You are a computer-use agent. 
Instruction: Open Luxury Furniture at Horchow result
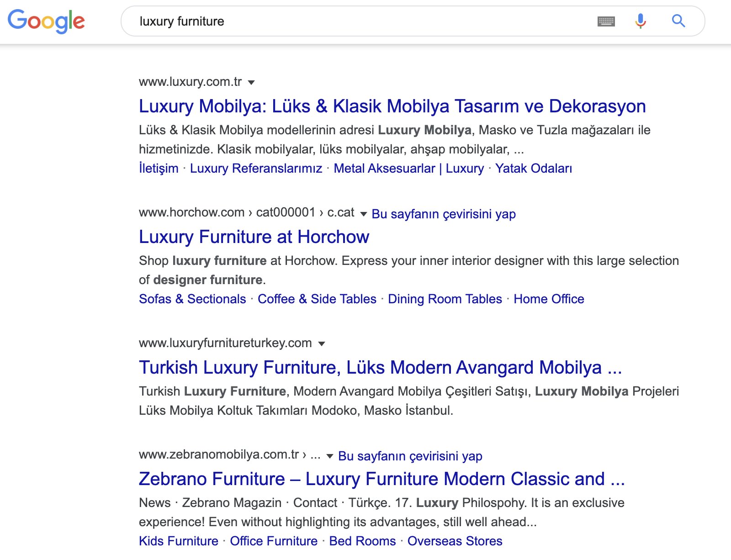click(254, 237)
